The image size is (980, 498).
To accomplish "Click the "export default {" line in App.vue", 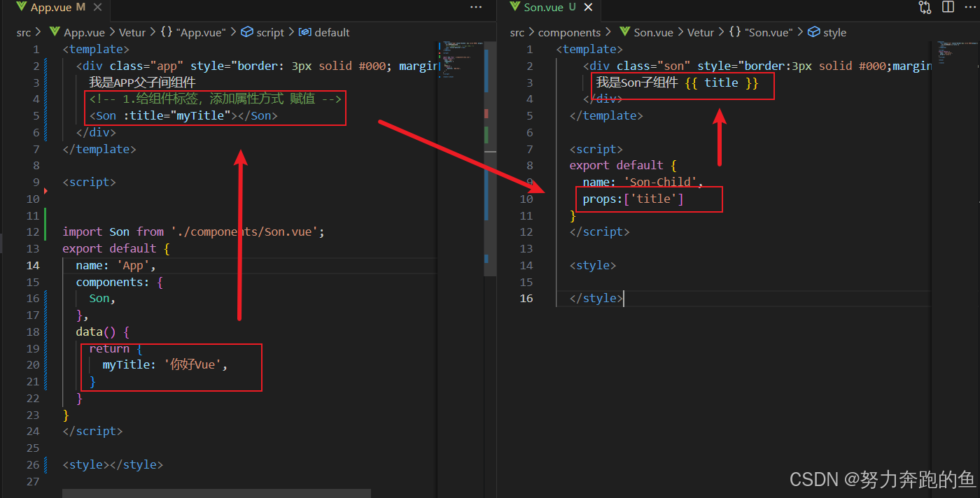I will coord(115,249).
